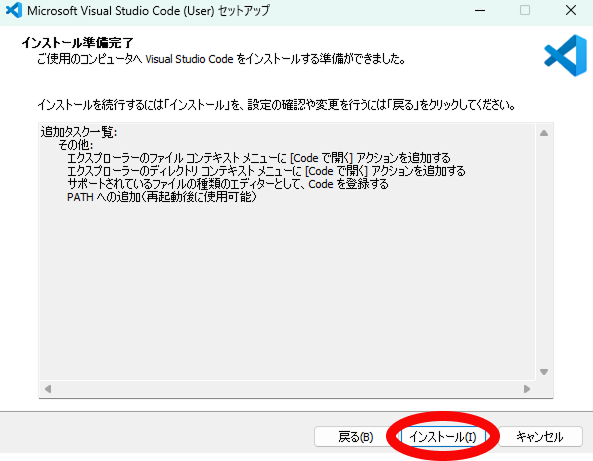Click the 追加タスク一覧 heading line

tap(79, 132)
